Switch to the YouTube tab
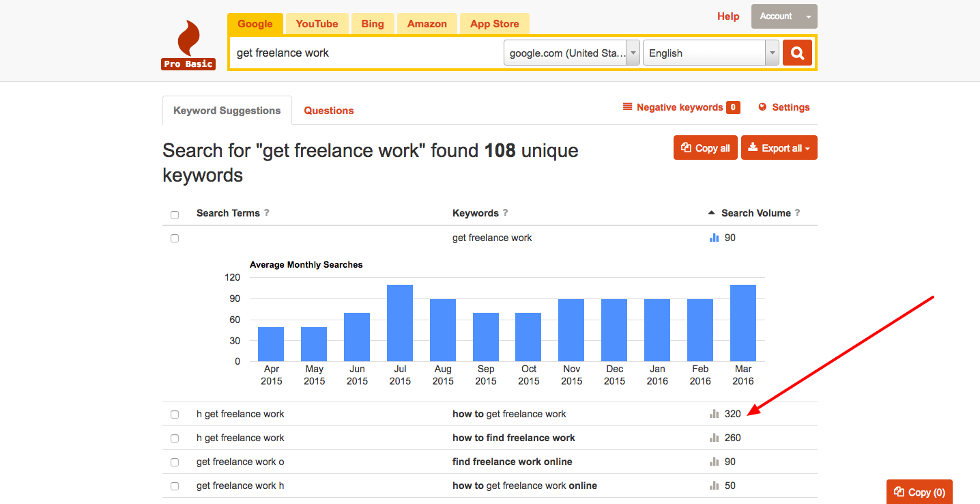The image size is (980, 504). 317,23
